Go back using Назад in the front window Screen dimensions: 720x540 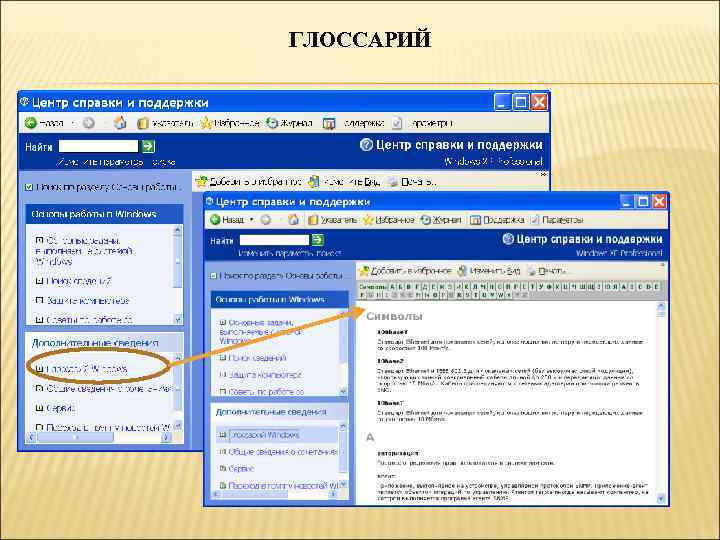tap(227, 220)
